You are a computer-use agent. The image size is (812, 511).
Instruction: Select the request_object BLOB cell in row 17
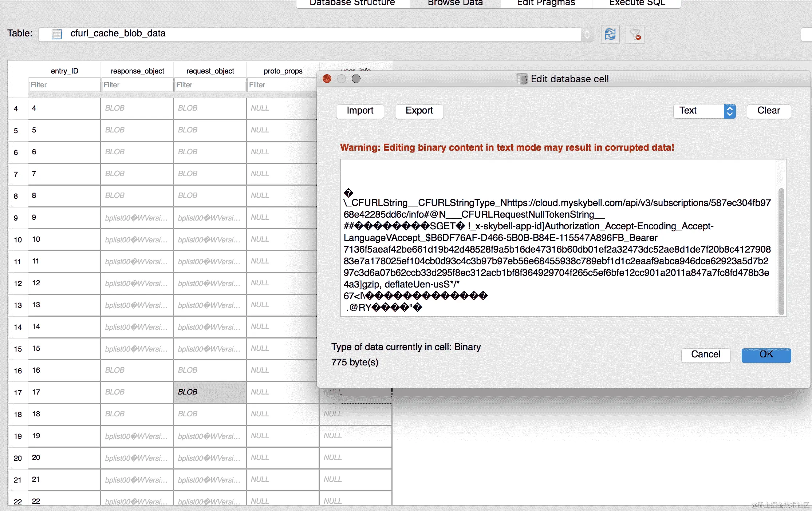tap(210, 392)
